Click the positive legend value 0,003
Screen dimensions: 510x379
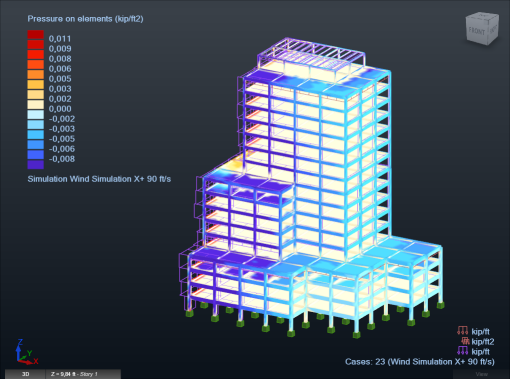(60, 89)
